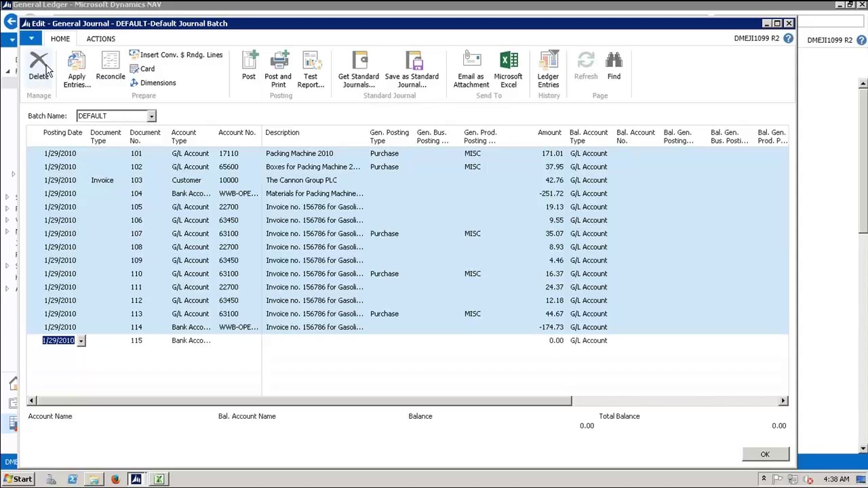
Task: Choose Post and Print
Action: pos(278,70)
